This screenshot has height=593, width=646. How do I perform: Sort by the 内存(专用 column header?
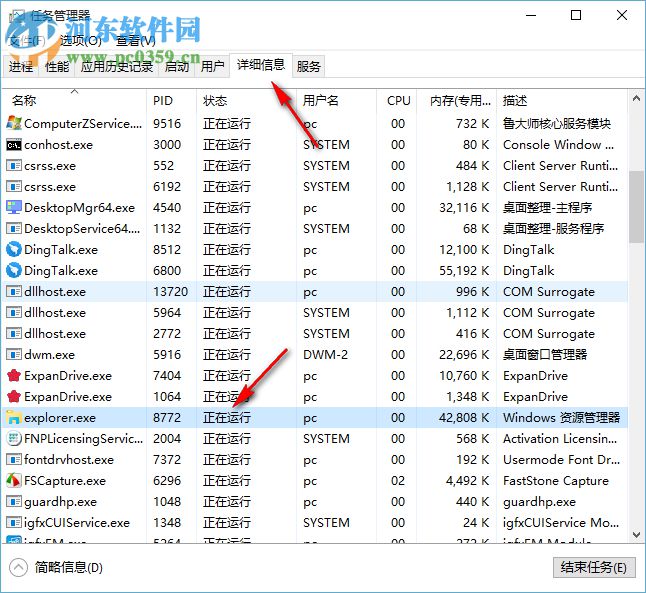pos(457,100)
